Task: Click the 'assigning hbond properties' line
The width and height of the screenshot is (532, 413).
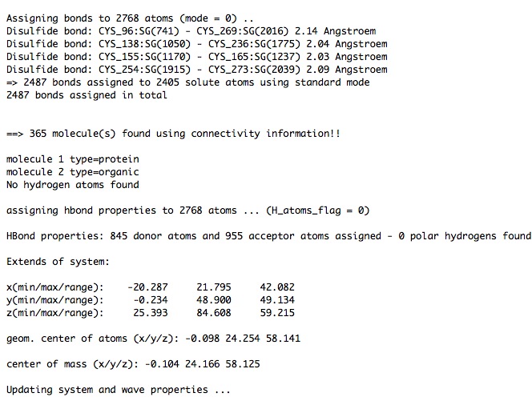Action: point(188,211)
